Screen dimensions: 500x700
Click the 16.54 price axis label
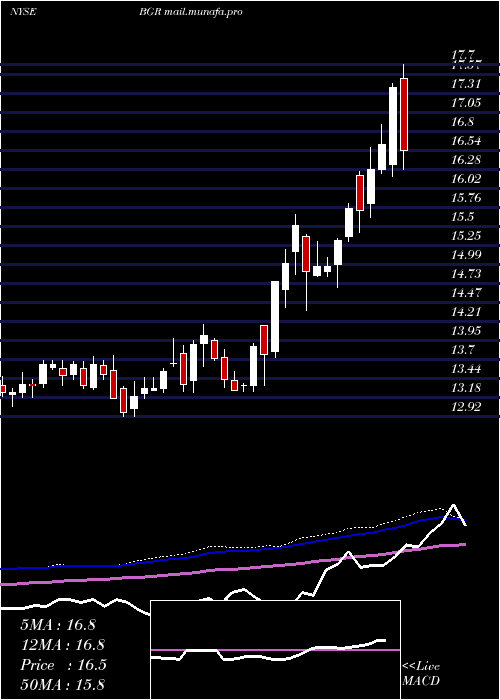click(466, 141)
